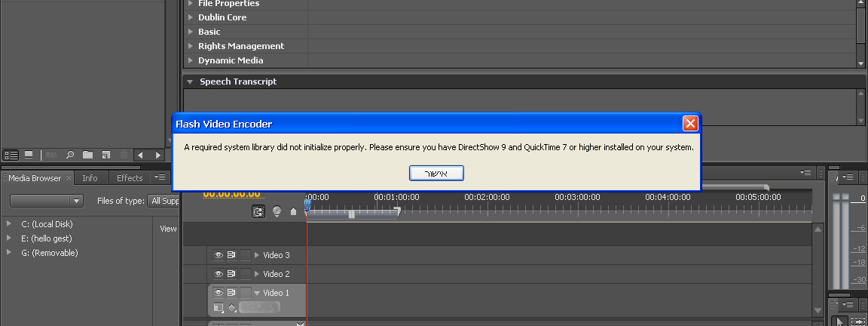
Task: Switch Project panel to List View
Action: click(11, 155)
